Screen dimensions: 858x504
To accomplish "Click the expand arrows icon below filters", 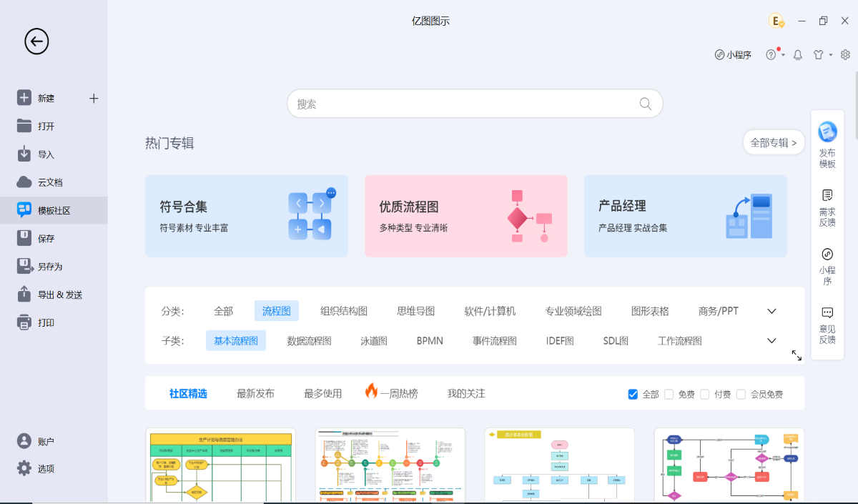I will [x=797, y=355].
